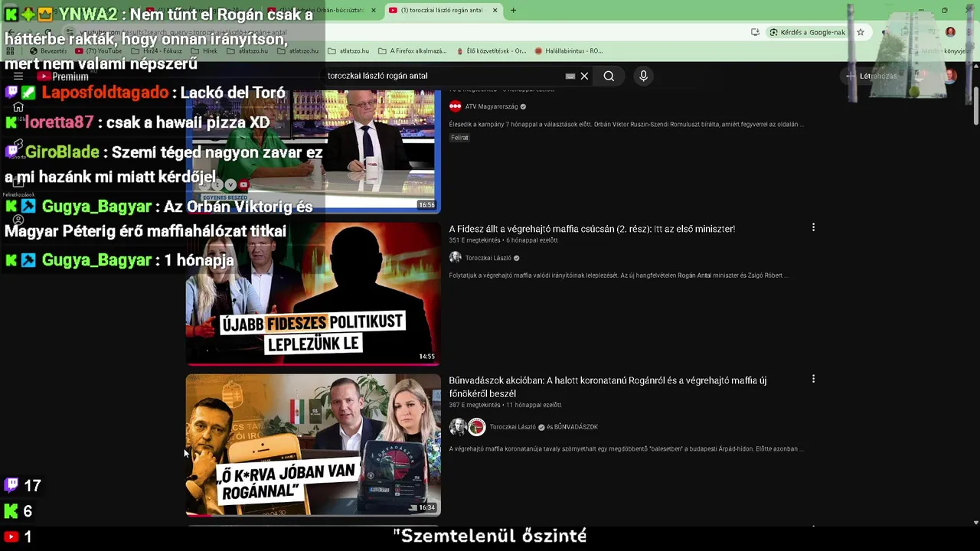This screenshot has height=551, width=980.
Task: Open the 'Ő k*rva jóban van Rogánnal' thumbnail
Action: [313, 445]
